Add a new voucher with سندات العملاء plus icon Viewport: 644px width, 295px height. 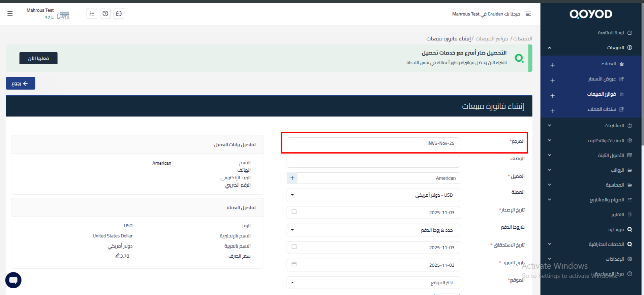[x=552, y=111]
